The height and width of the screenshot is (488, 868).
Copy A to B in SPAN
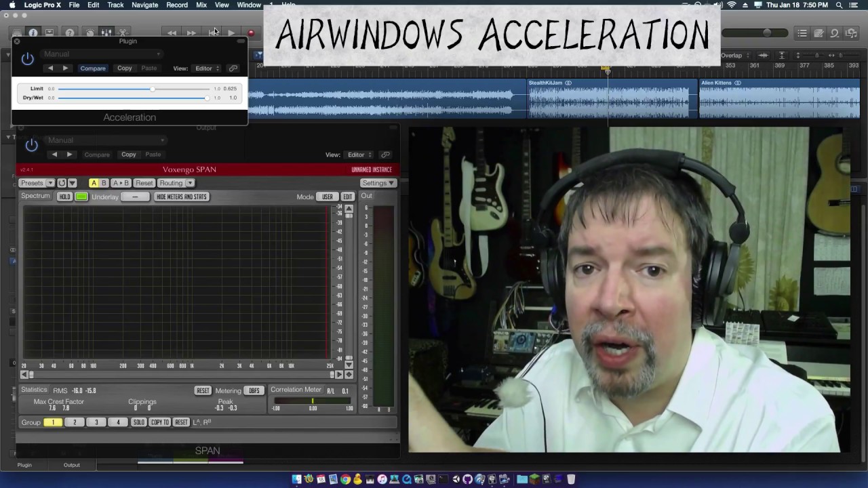point(121,183)
